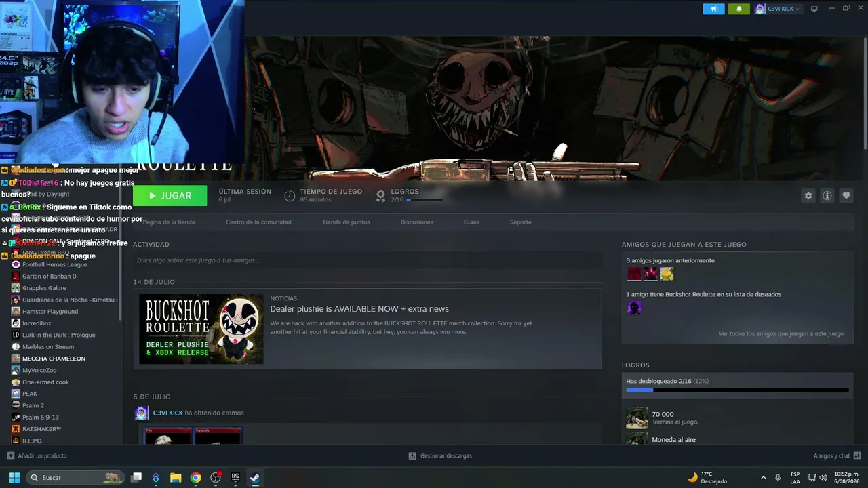Click the taskbar Buscar search box

76,478
